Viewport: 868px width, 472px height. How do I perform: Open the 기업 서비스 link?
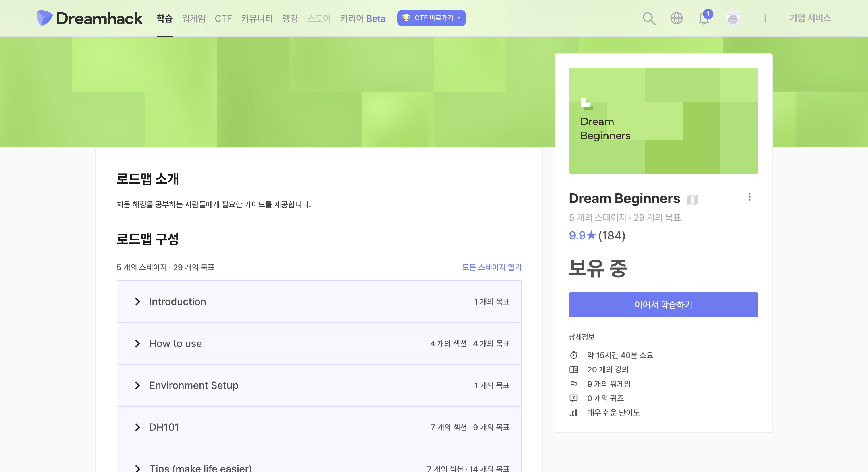click(x=810, y=18)
